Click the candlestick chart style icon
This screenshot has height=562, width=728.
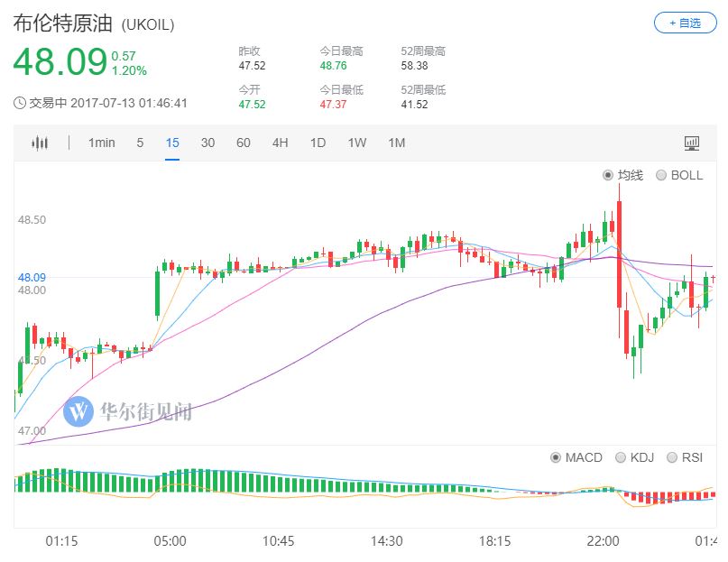click(40, 143)
